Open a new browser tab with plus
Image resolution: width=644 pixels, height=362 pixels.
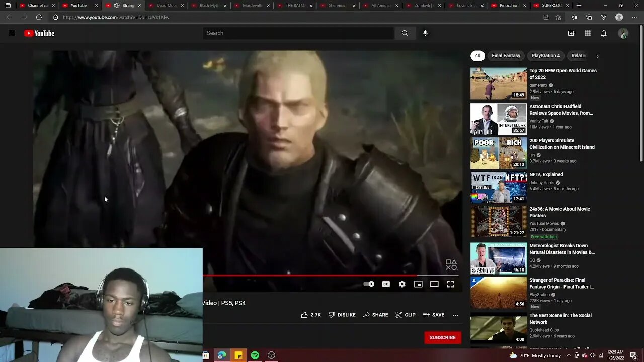click(x=579, y=6)
